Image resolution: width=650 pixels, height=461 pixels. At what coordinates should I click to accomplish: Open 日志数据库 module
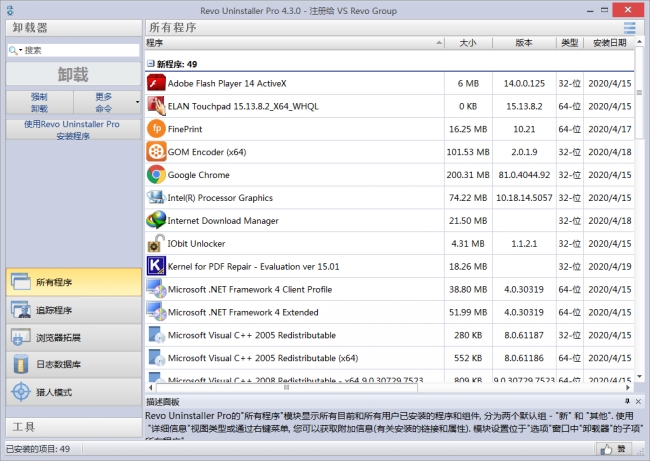coord(73,364)
